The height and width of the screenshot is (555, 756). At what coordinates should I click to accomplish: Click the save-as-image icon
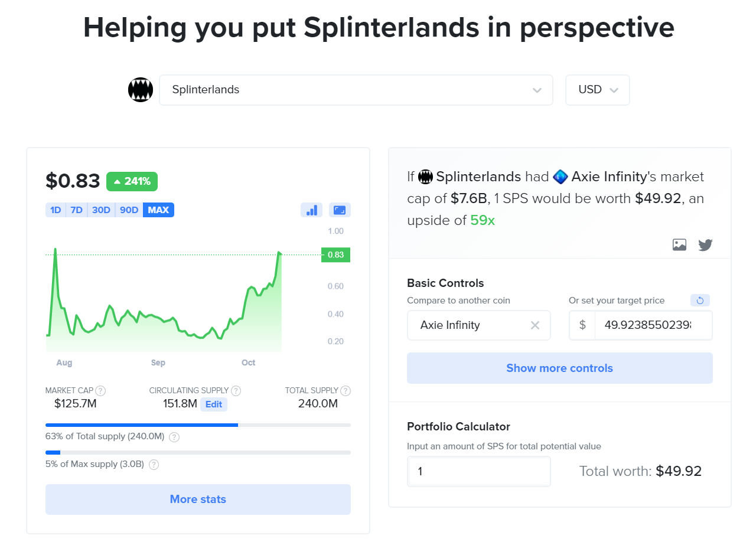click(x=679, y=244)
